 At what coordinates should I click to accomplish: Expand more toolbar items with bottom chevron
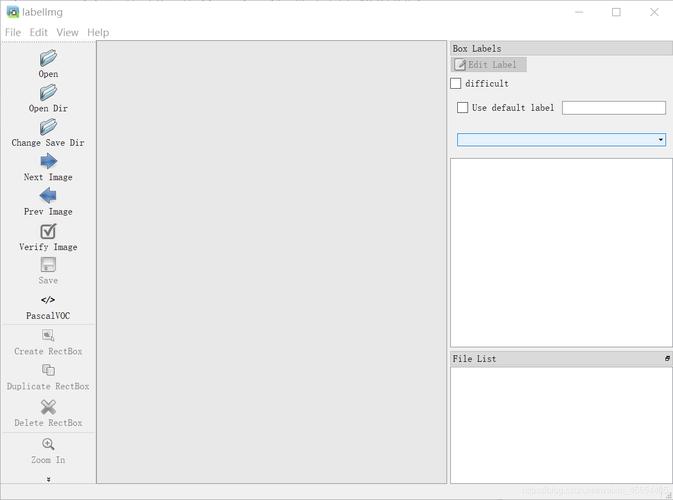tap(48, 479)
